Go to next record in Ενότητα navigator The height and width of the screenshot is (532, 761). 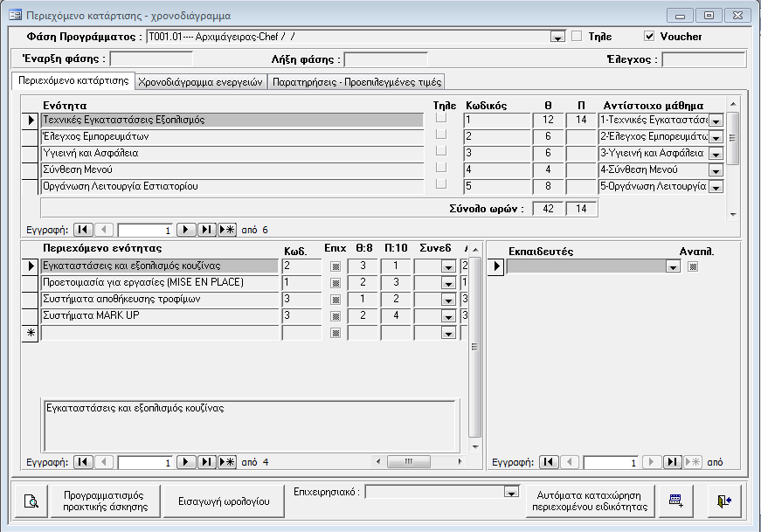(185, 230)
